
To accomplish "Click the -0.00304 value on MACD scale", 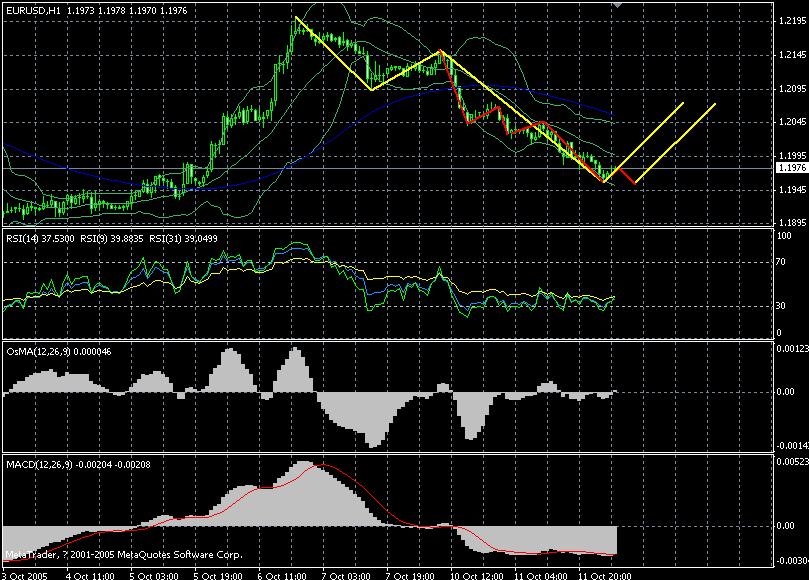I will click(792, 561).
